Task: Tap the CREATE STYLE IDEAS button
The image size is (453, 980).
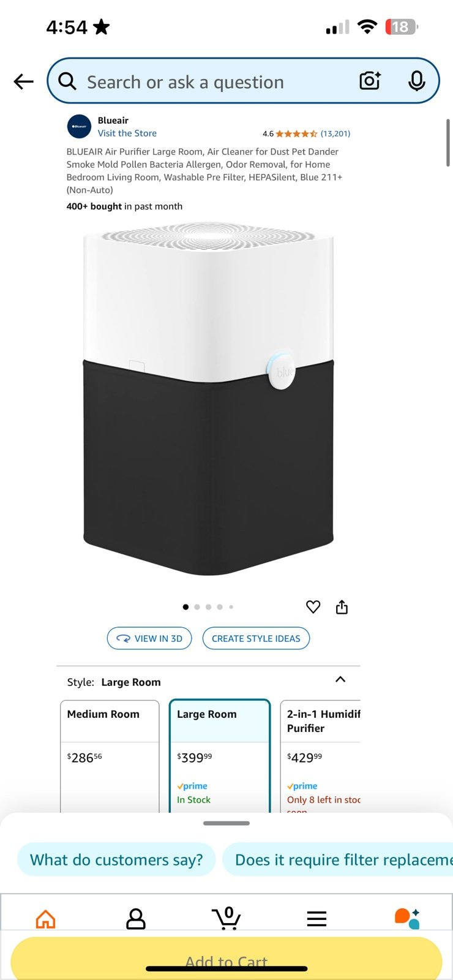Action: point(256,638)
